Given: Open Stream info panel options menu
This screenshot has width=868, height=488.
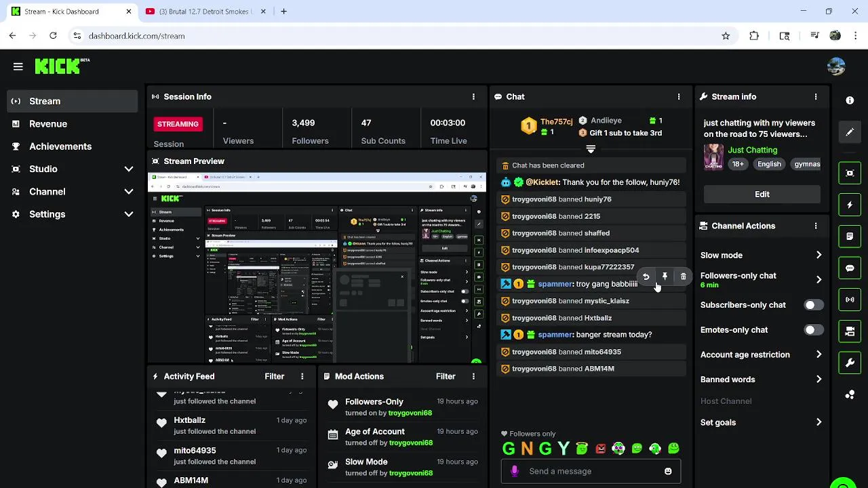Looking at the screenshot, I should coord(816,97).
